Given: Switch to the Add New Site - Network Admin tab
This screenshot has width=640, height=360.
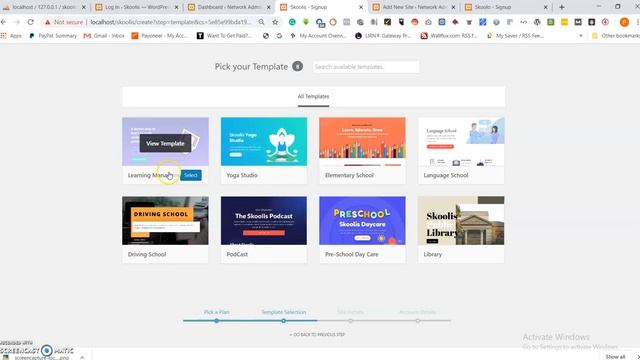Looking at the screenshot, I should 414,7.
